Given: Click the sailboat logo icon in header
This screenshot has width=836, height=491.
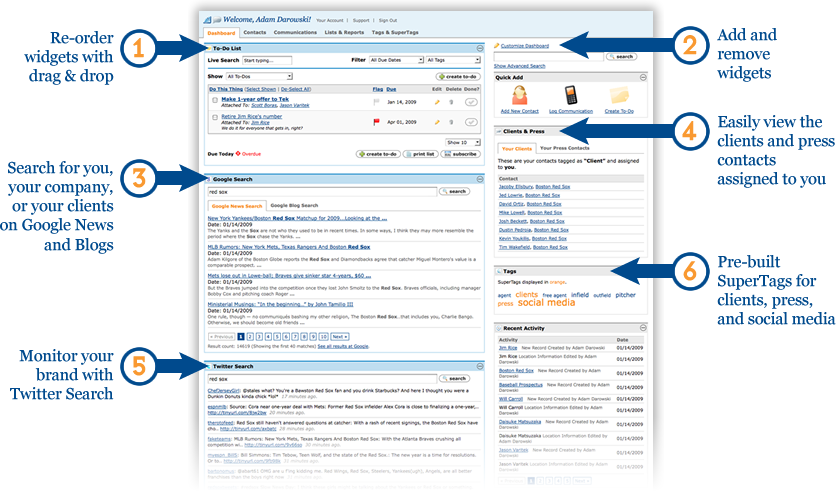Looking at the screenshot, I should pyautogui.click(x=207, y=20).
